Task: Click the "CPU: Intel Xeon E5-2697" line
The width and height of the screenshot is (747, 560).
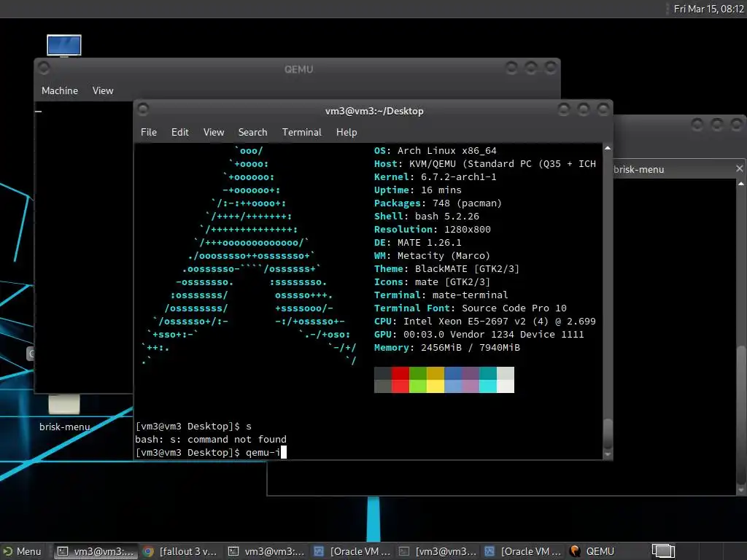Action: [485, 322]
